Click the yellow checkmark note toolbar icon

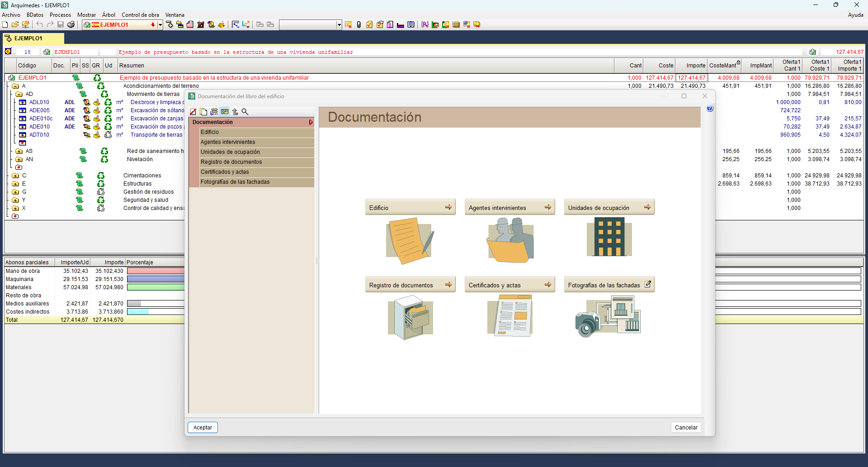(x=369, y=24)
